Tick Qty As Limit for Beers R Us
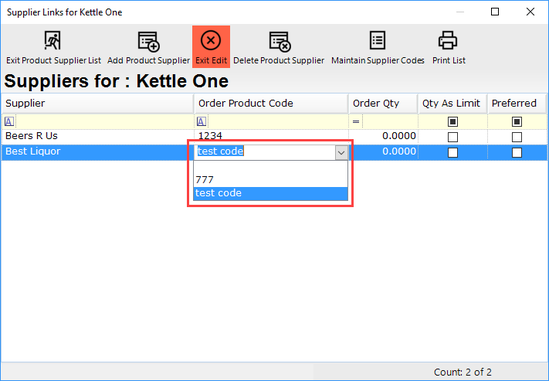Screen dimensions: 549x381 pyautogui.click(x=453, y=137)
